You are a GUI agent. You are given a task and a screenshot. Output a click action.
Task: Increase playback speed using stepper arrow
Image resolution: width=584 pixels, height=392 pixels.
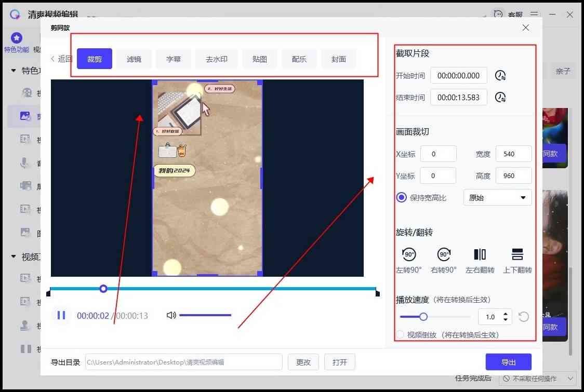[506, 314]
